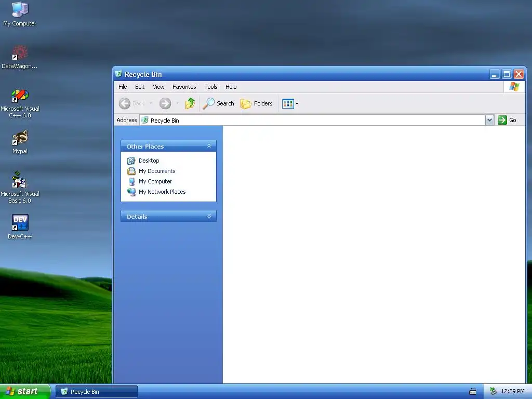Open My Computer desktop icon

click(20, 14)
